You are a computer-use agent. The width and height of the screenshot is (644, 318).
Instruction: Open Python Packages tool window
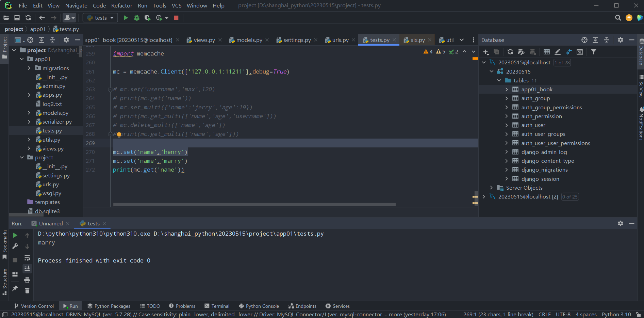[x=109, y=306]
